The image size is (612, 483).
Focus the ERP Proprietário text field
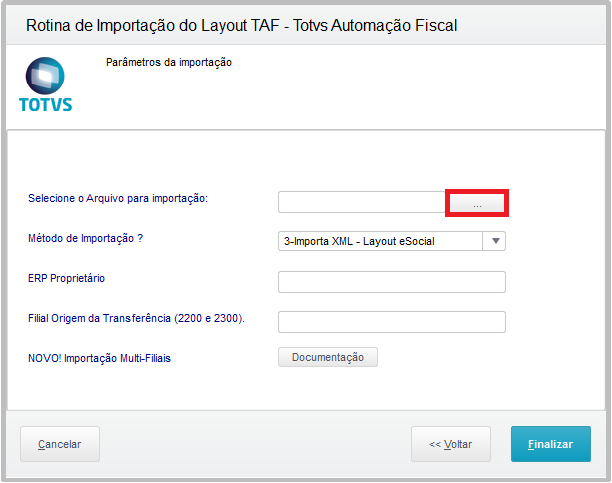[x=392, y=282]
